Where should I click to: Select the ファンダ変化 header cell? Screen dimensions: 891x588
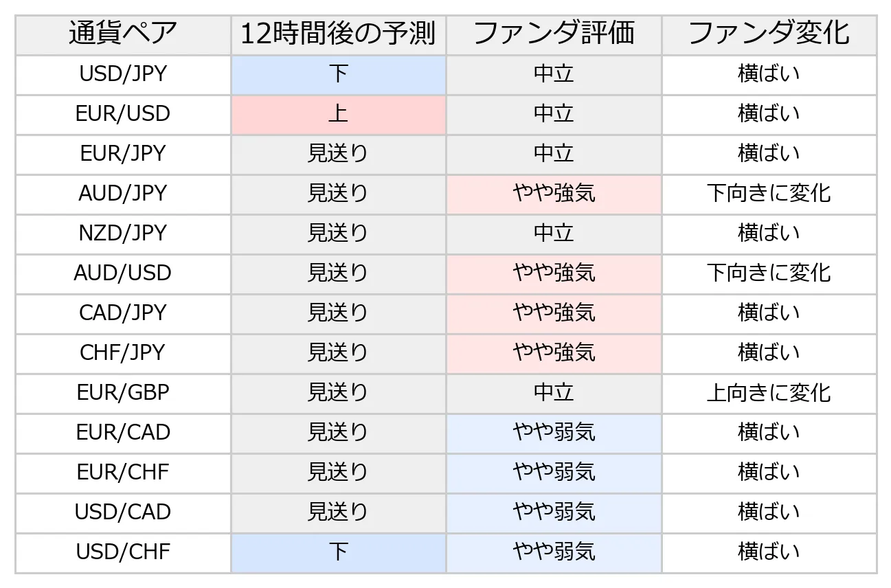click(769, 34)
